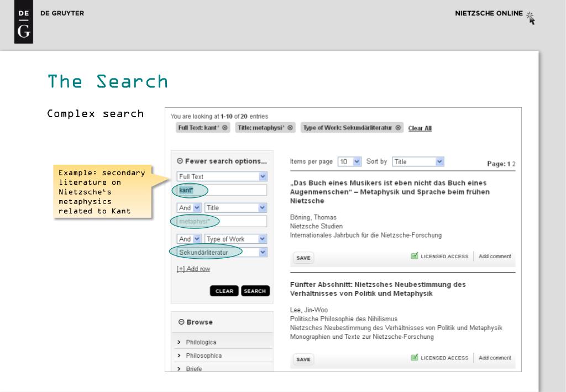Click the Clear All link
Image resolution: width=566 pixels, height=392 pixels.
[x=420, y=128]
